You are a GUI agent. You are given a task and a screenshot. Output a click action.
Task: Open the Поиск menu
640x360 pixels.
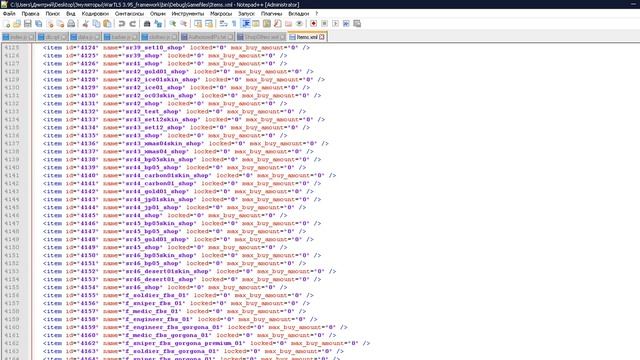pyautogui.click(x=53, y=13)
